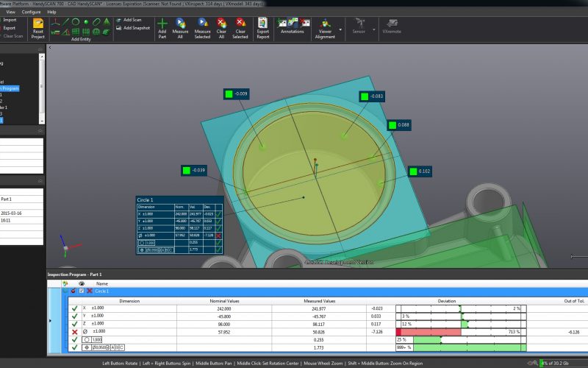Click the Add Scan button

(132, 20)
